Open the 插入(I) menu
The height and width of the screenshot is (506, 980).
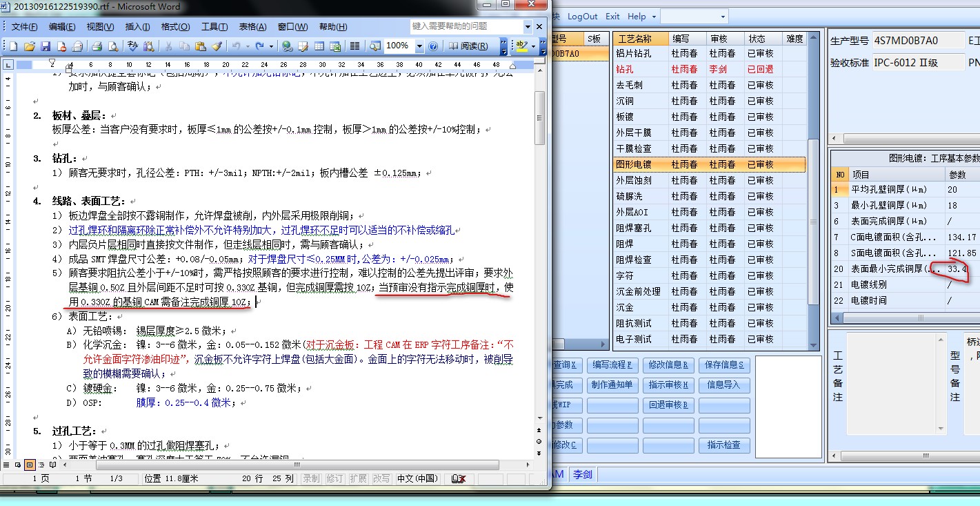137,27
